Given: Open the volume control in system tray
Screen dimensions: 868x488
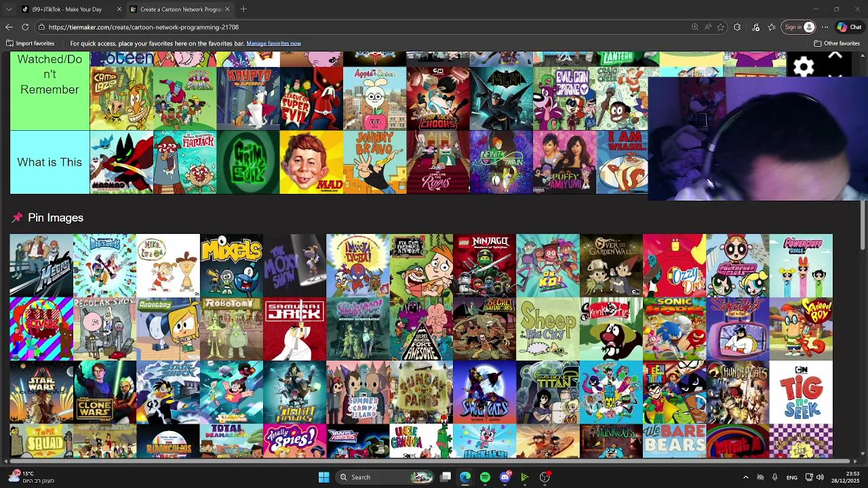Looking at the screenshot, I should tap(820, 477).
